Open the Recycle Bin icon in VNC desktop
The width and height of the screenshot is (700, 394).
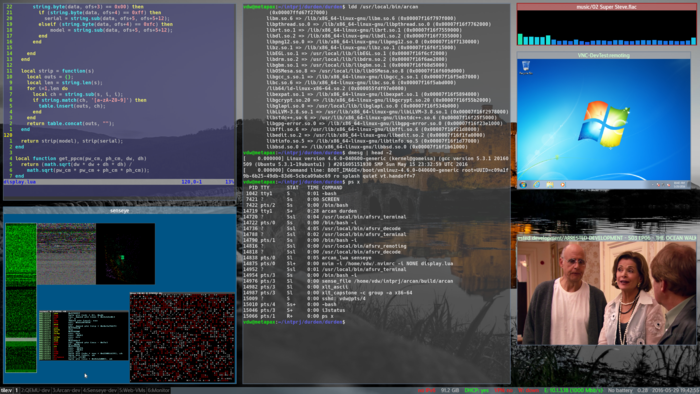click(x=525, y=67)
